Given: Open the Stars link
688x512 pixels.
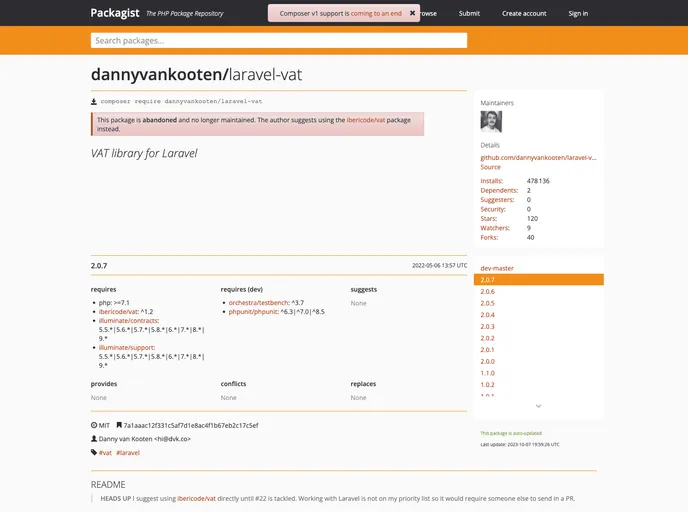Looking at the screenshot, I should (488, 218).
